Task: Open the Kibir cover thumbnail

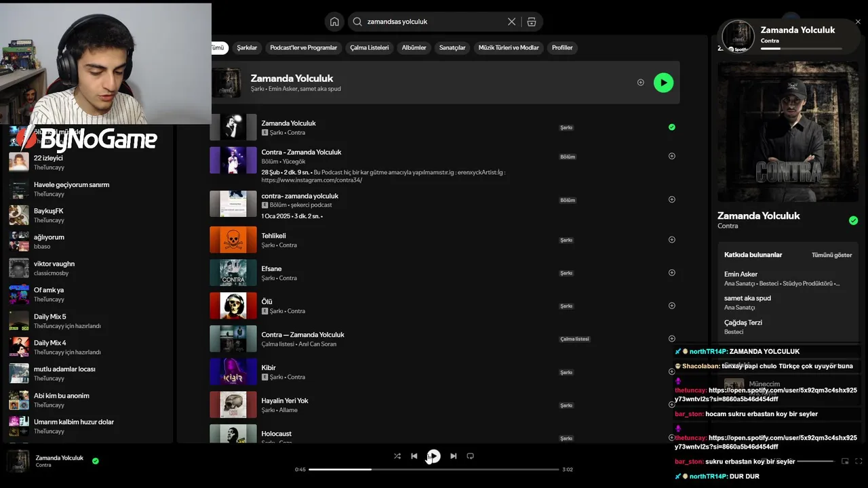Action: click(x=233, y=371)
